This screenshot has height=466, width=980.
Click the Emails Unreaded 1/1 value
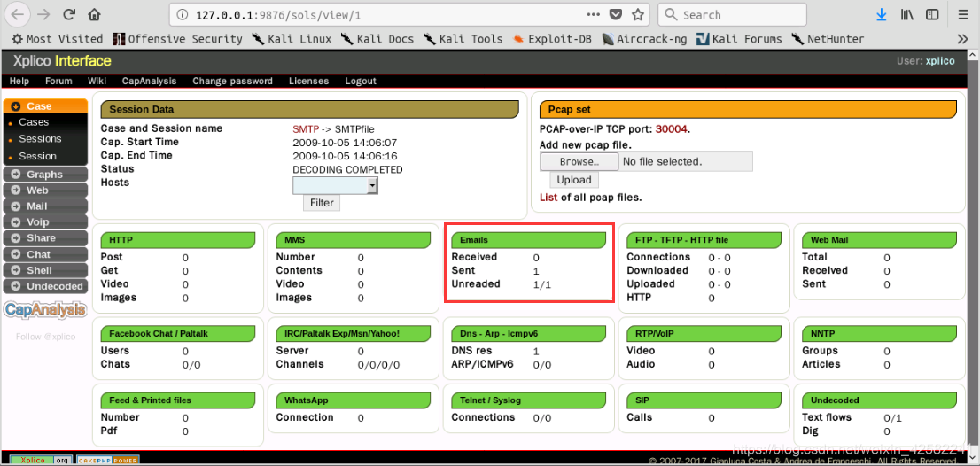[542, 284]
